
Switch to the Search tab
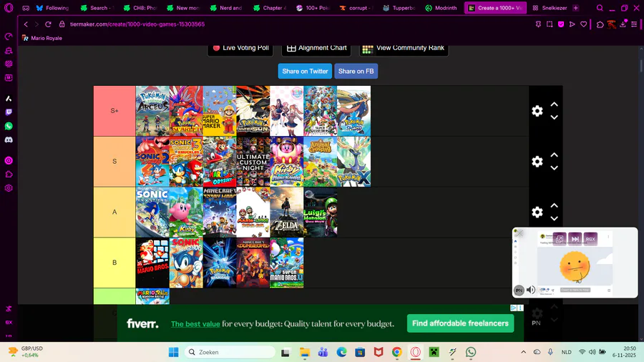point(97,8)
